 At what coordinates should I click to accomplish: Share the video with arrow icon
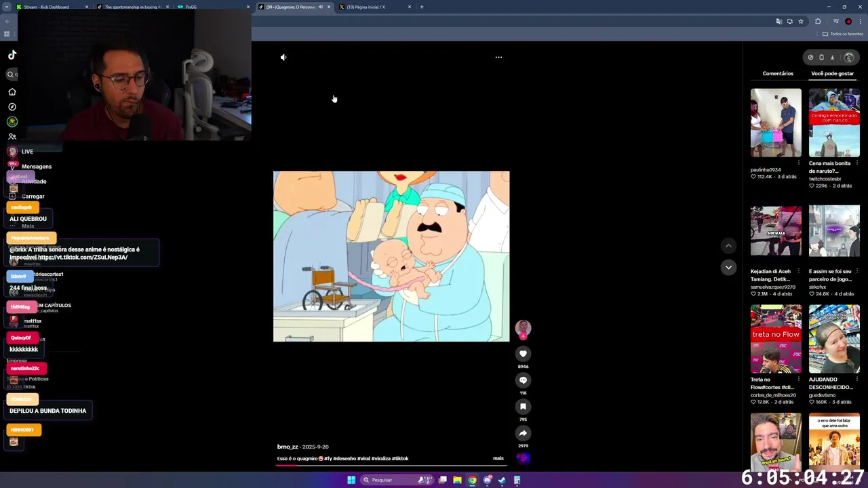pos(523,433)
